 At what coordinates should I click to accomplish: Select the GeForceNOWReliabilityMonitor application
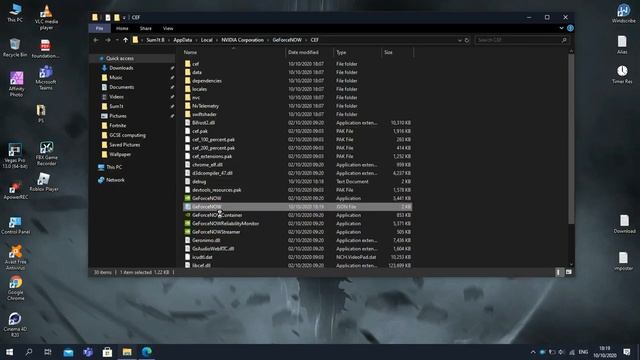(x=225, y=224)
